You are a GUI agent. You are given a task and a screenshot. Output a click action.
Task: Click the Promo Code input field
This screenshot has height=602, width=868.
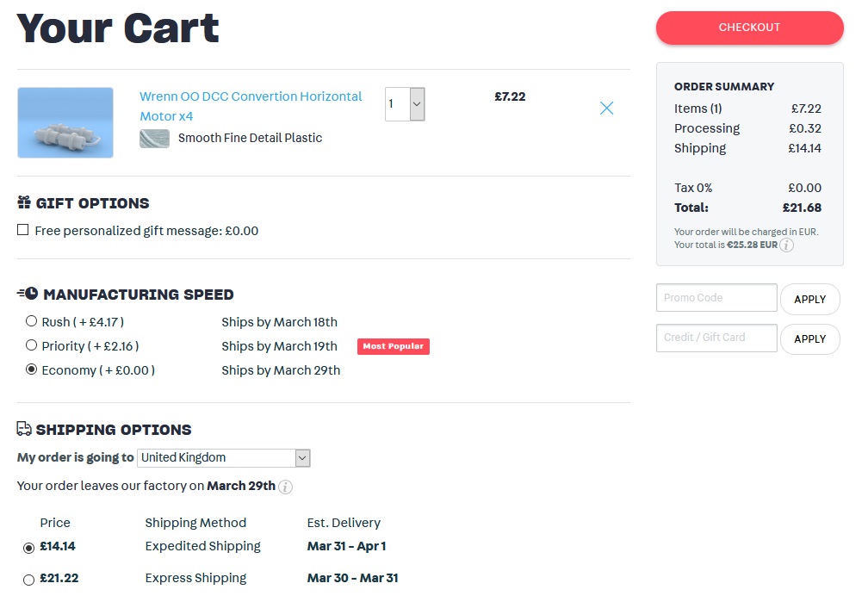pyautogui.click(x=716, y=298)
